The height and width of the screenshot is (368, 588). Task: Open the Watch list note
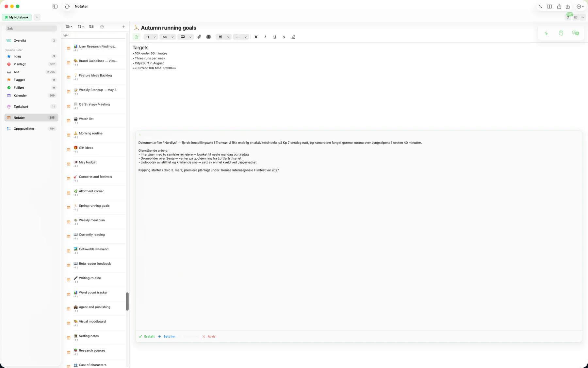click(95, 120)
